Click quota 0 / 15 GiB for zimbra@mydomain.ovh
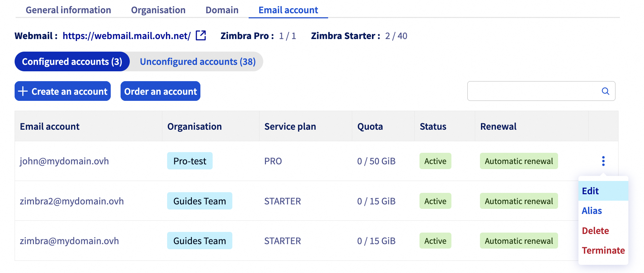644x273 pixels. pyautogui.click(x=376, y=241)
